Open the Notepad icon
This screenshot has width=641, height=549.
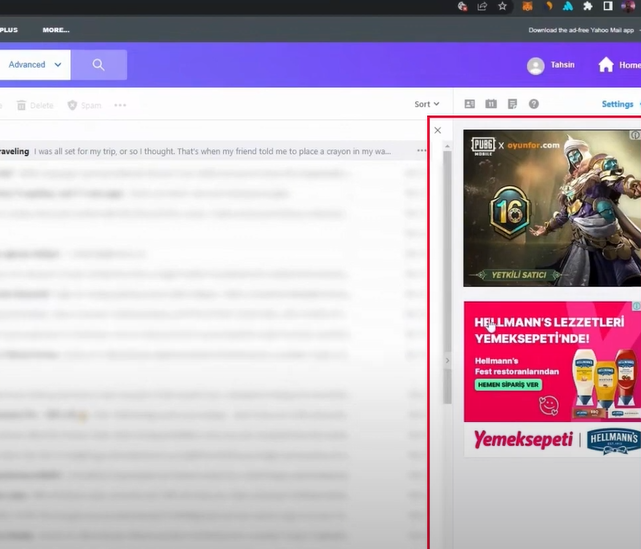pos(512,104)
